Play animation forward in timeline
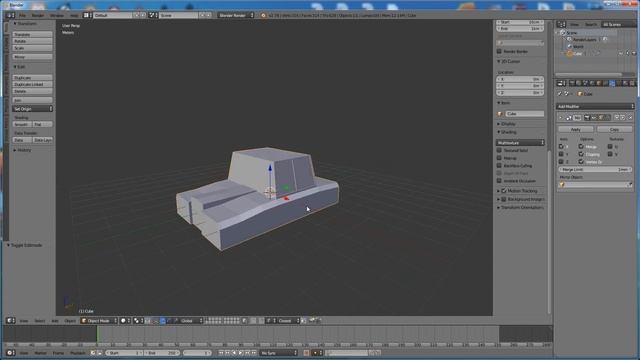Viewport: 640px width, 360px height. (240, 353)
